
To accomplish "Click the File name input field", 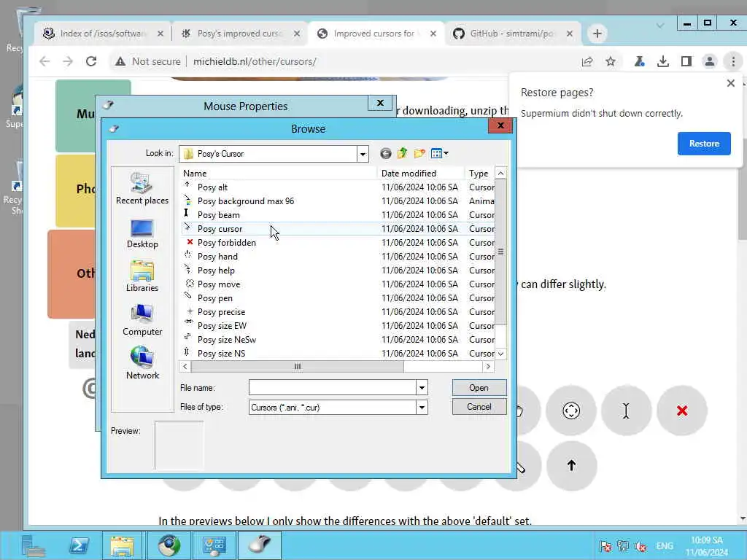I will [333, 388].
